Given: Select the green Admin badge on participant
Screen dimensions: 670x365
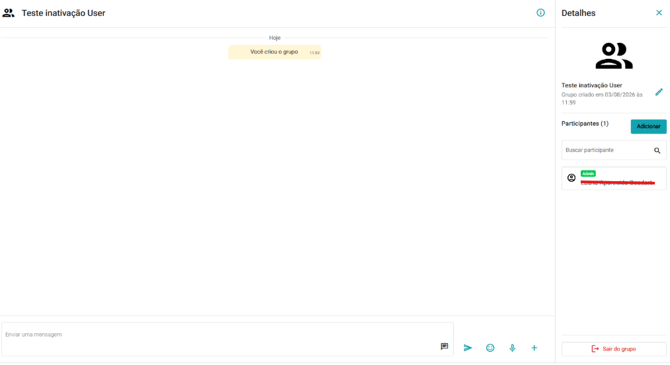Looking at the screenshot, I should coord(588,174).
